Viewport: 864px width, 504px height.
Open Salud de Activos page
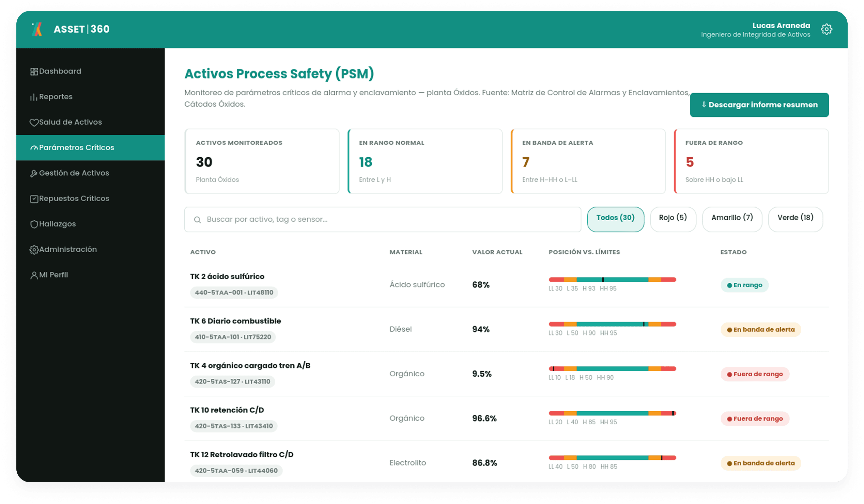click(x=91, y=122)
